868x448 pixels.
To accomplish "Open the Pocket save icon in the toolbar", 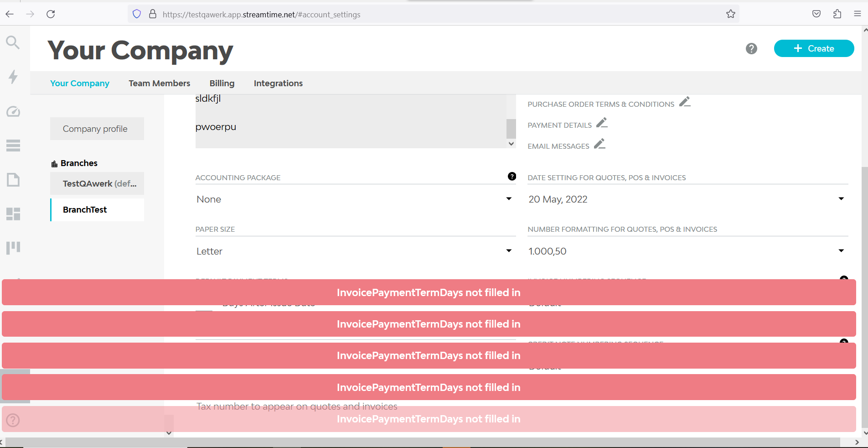I will pos(816,14).
